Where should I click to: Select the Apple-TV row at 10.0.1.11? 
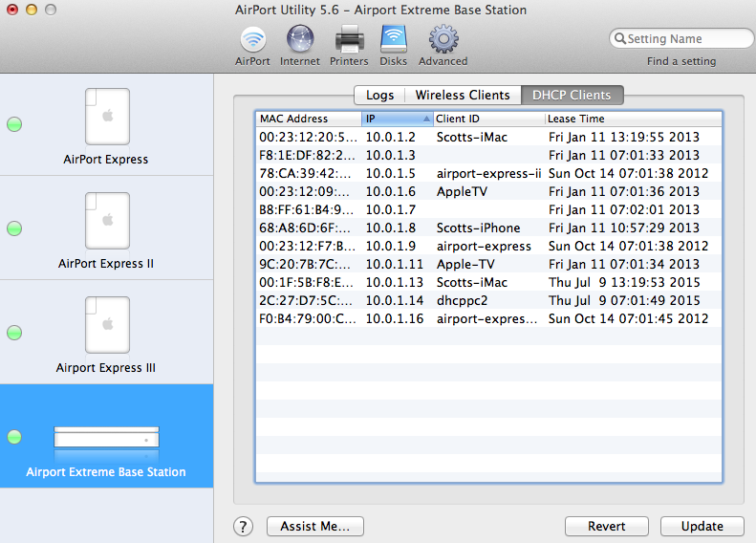(x=489, y=264)
